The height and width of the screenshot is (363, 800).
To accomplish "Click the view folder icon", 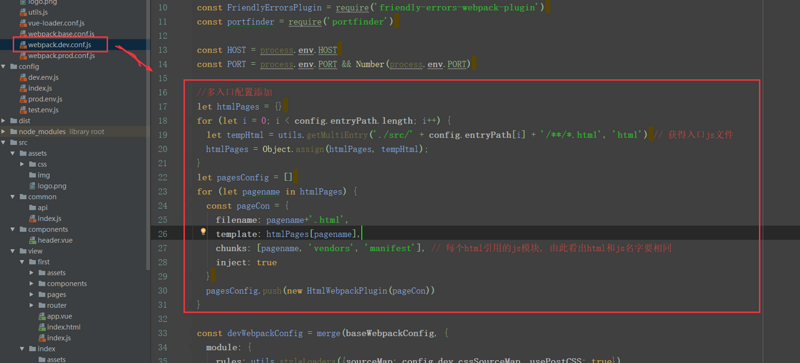I will [23, 251].
